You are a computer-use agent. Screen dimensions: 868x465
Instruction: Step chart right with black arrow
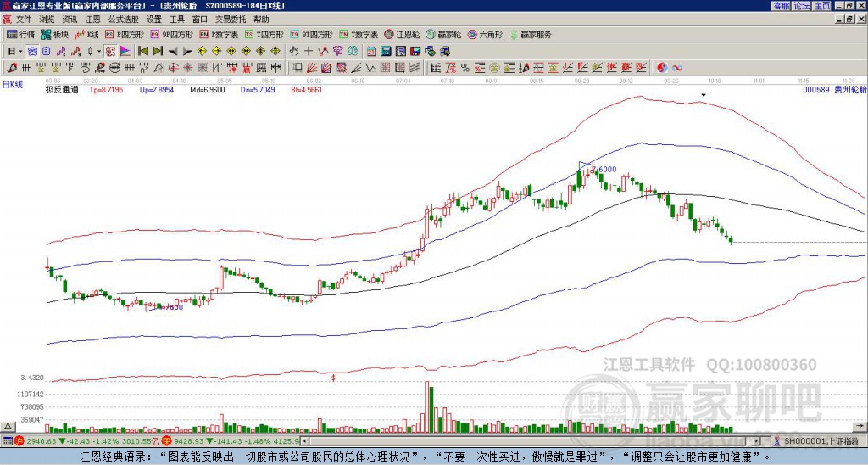[187, 52]
